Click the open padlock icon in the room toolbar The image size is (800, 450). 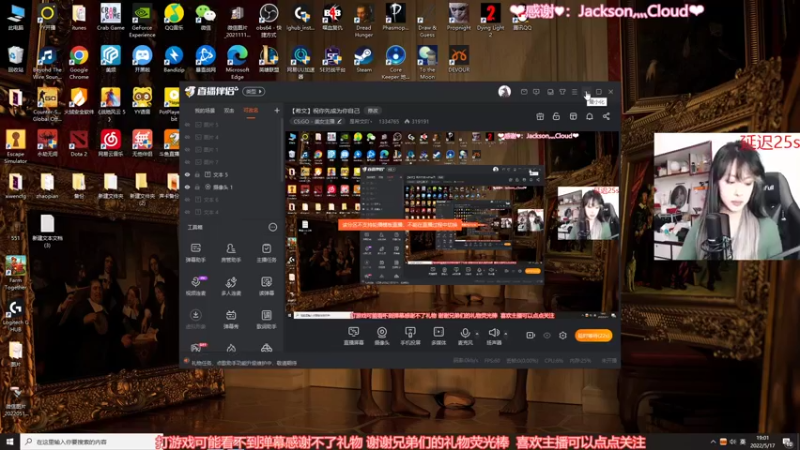pyautogui.click(x=556, y=116)
